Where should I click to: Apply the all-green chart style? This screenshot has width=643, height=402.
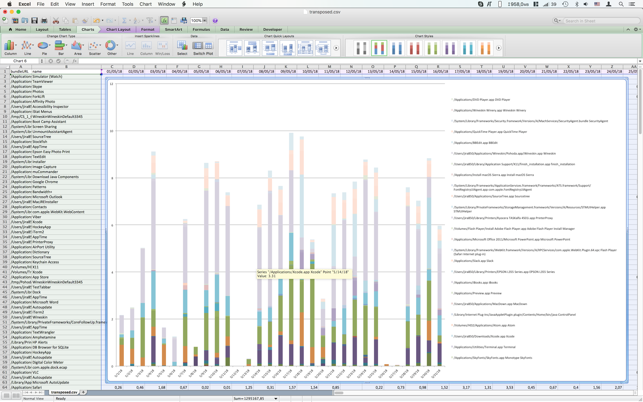coord(432,48)
